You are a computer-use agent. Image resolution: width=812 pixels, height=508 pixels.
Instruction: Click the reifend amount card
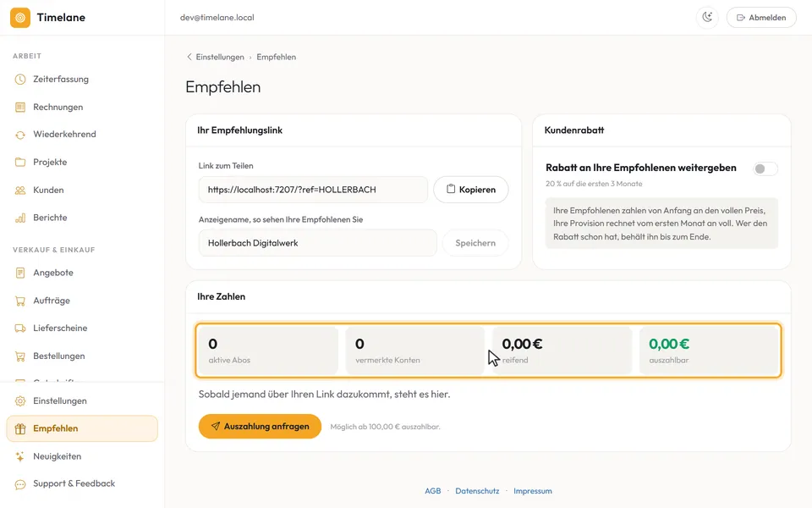pyautogui.click(x=562, y=351)
